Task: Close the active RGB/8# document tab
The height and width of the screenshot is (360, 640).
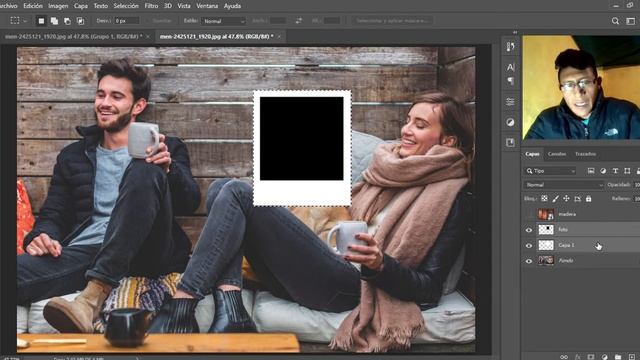Action: tap(279, 36)
